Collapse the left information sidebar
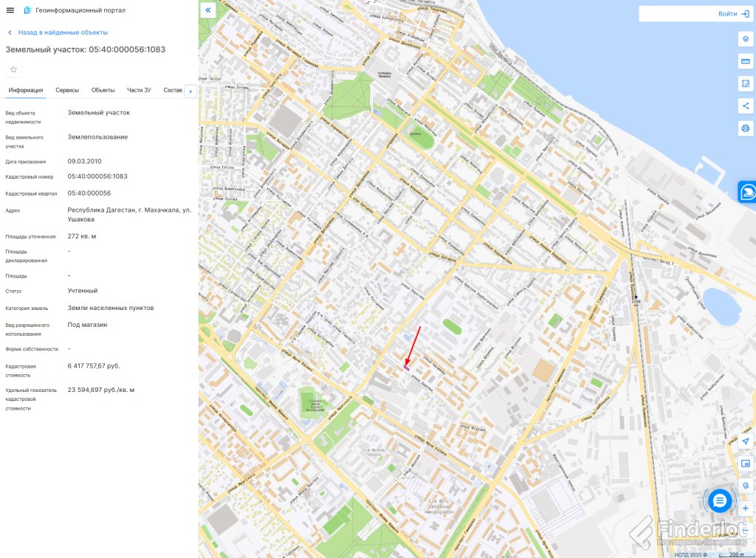 pyautogui.click(x=208, y=10)
